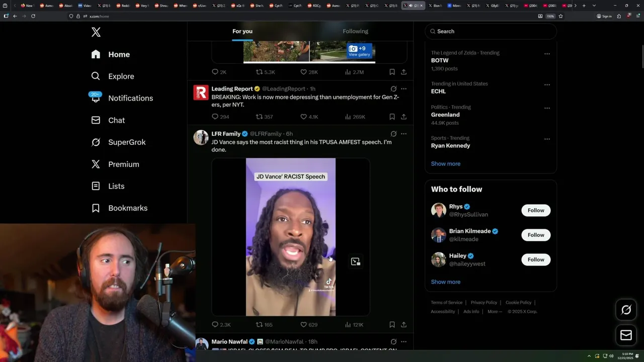Bookmark the Leading Report post
This screenshot has height=362, width=644.
click(392, 117)
